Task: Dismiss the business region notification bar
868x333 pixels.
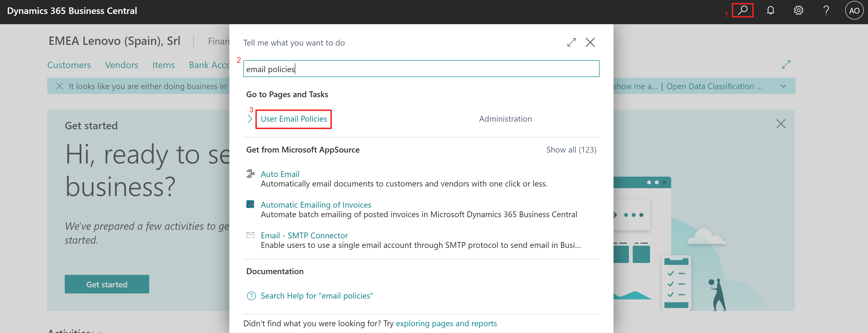Action: (x=60, y=86)
